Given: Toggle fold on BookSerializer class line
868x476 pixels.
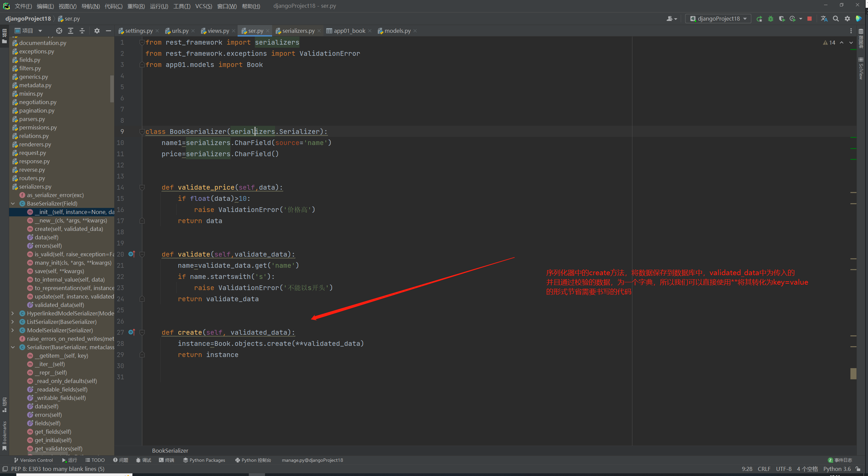Looking at the screenshot, I should [x=142, y=132].
